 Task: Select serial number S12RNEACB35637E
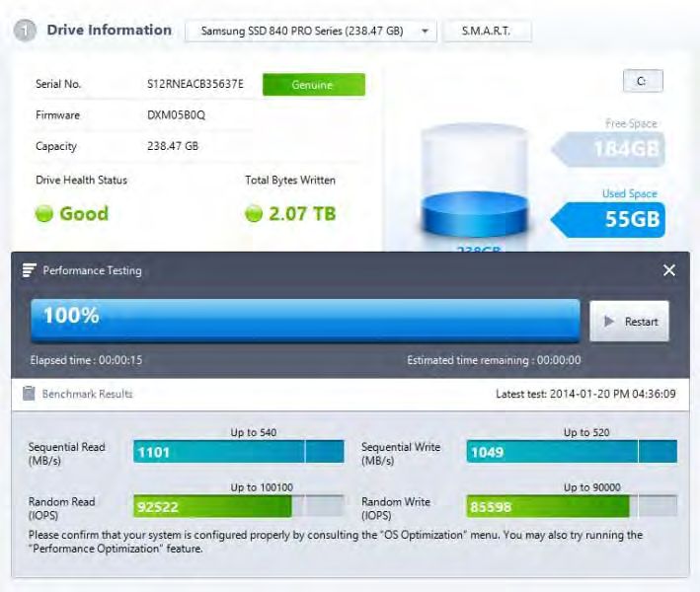point(195,84)
